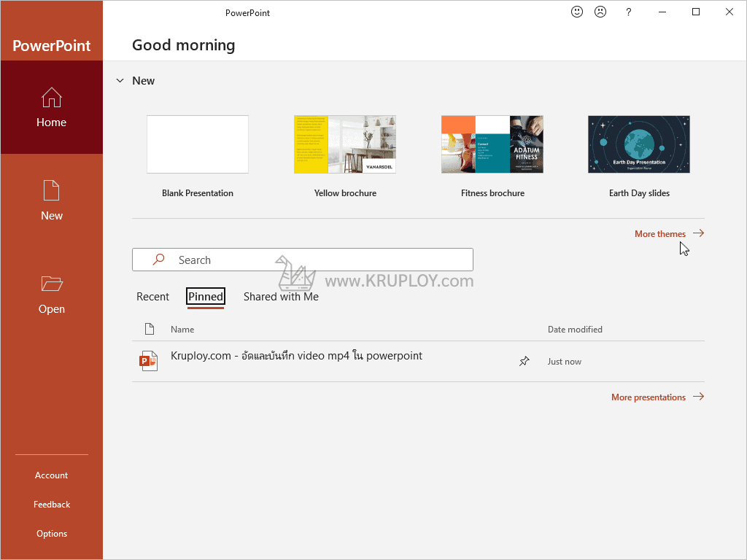Image resolution: width=747 pixels, height=560 pixels.
Task: Click the arrow next to More presentations
Action: [x=698, y=396]
